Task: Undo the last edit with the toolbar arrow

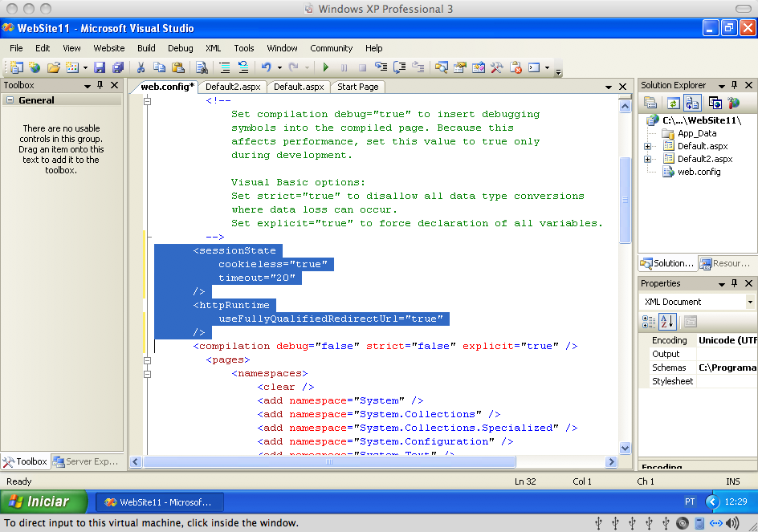Action: [267, 67]
